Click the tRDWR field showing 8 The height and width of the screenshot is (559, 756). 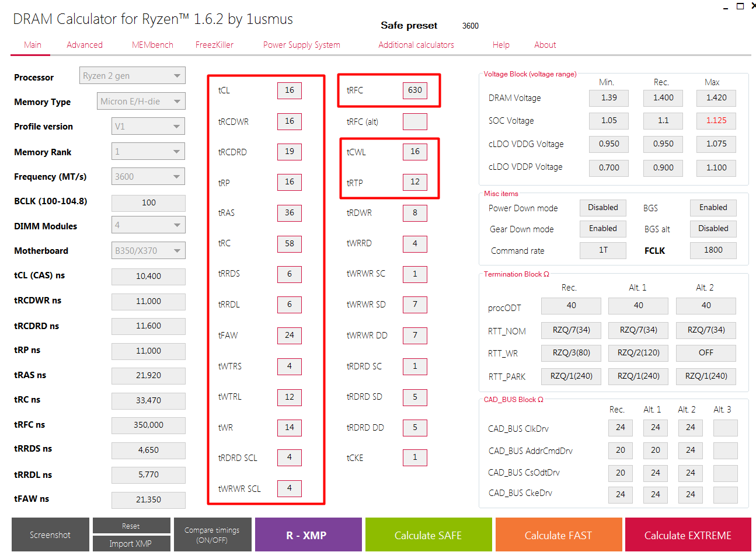tap(415, 213)
